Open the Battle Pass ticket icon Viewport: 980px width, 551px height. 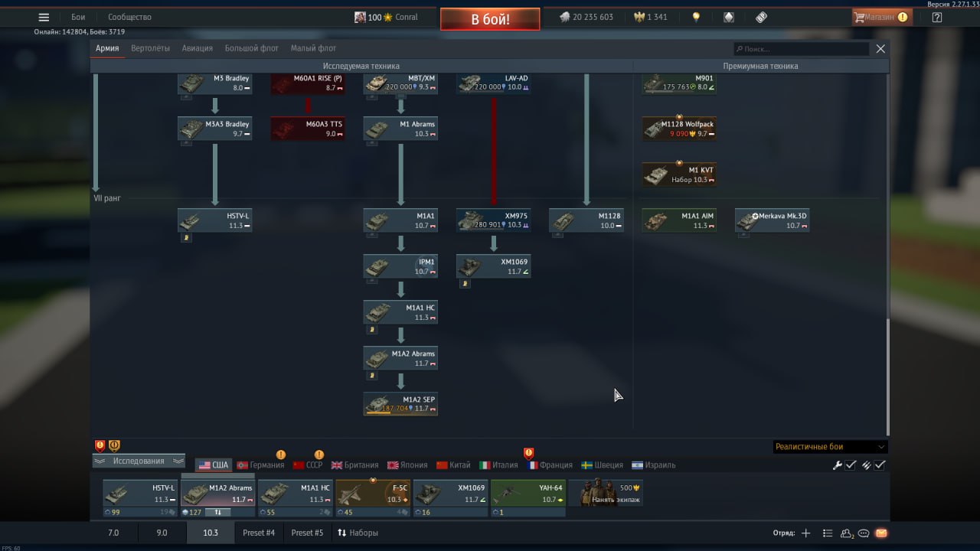point(761,17)
